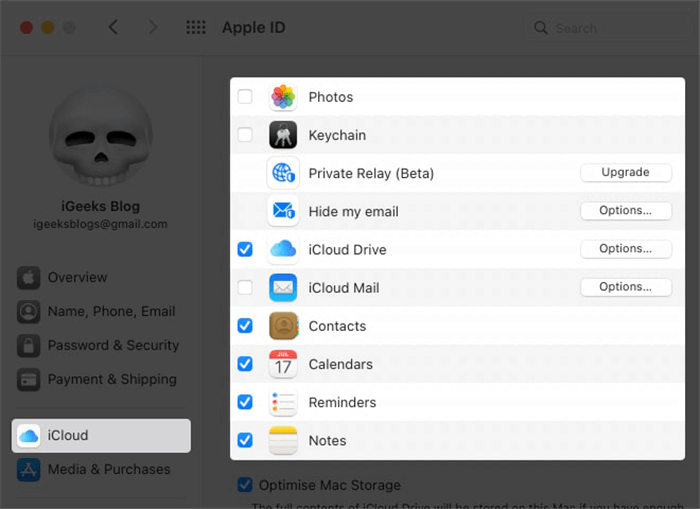The width and height of the screenshot is (700, 509).
Task: Click the iCloud Mail envelope icon
Action: [x=283, y=288]
